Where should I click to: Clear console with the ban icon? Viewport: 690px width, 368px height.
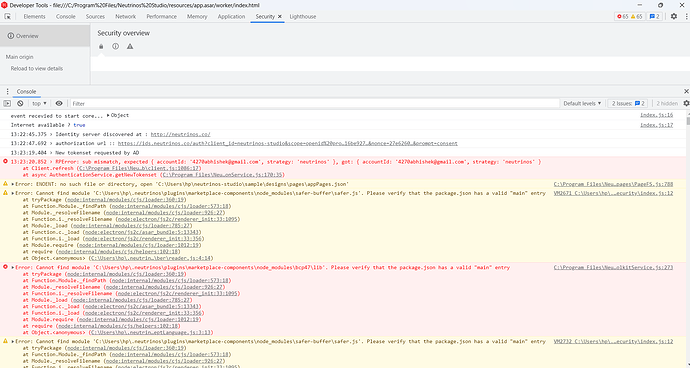[20, 103]
